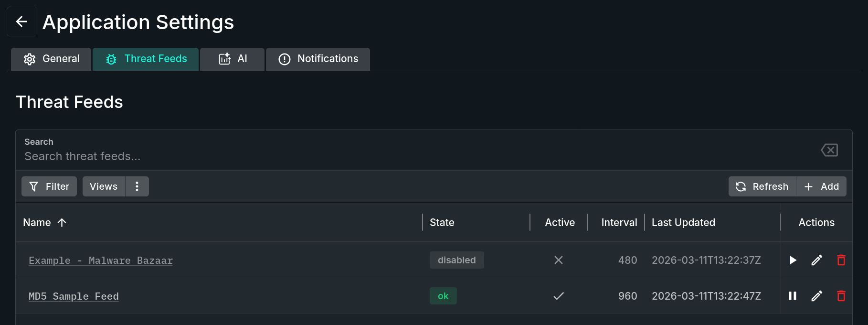Pause the MD5 Sample Feed
Viewport: 868px width, 325px height.
(793, 296)
